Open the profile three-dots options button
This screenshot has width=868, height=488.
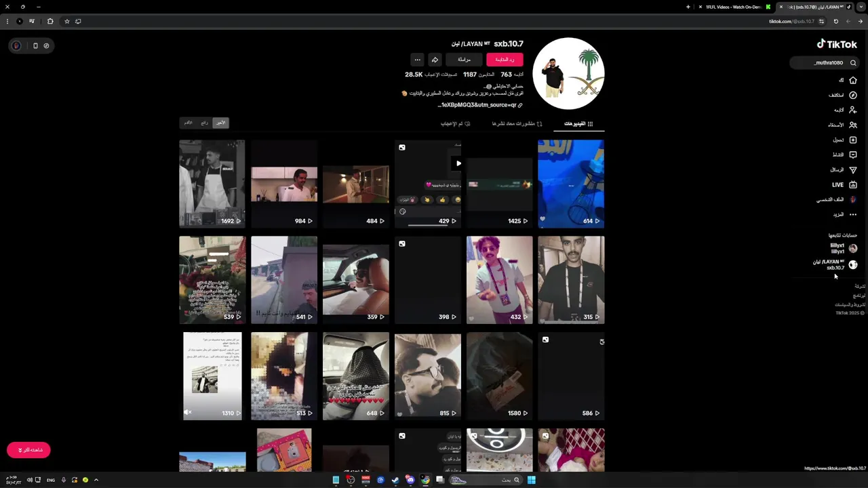pyautogui.click(x=417, y=60)
